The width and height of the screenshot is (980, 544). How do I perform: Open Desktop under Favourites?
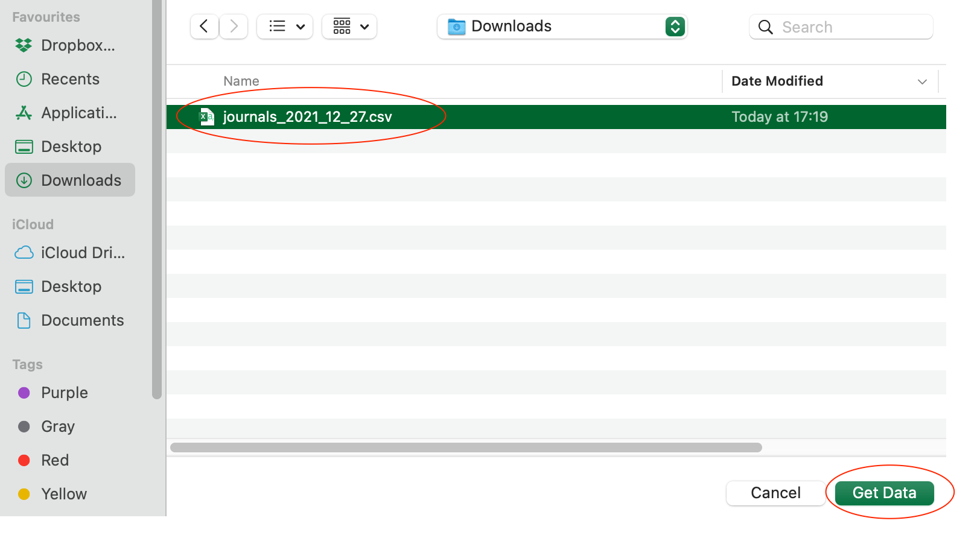tap(70, 147)
